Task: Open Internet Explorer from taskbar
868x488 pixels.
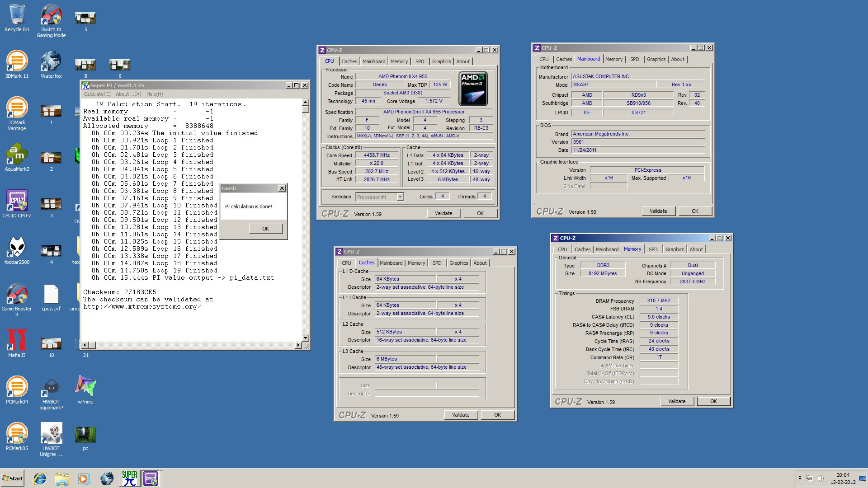Action: [40, 479]
